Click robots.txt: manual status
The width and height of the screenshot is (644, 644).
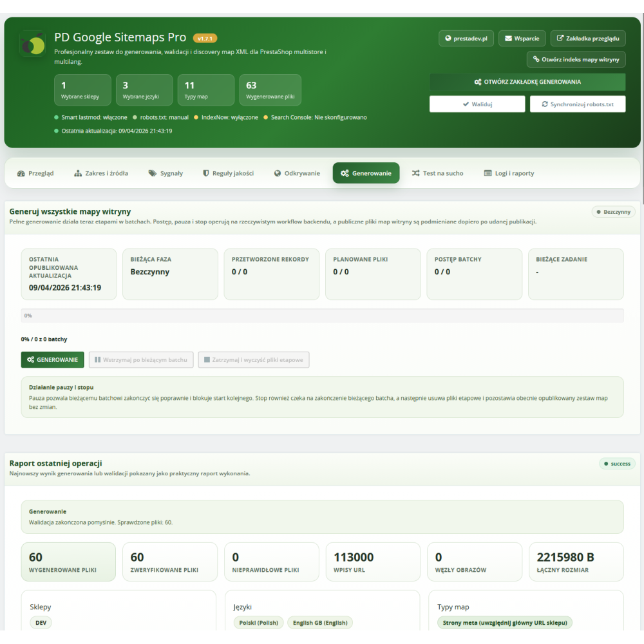coord(160,117)
